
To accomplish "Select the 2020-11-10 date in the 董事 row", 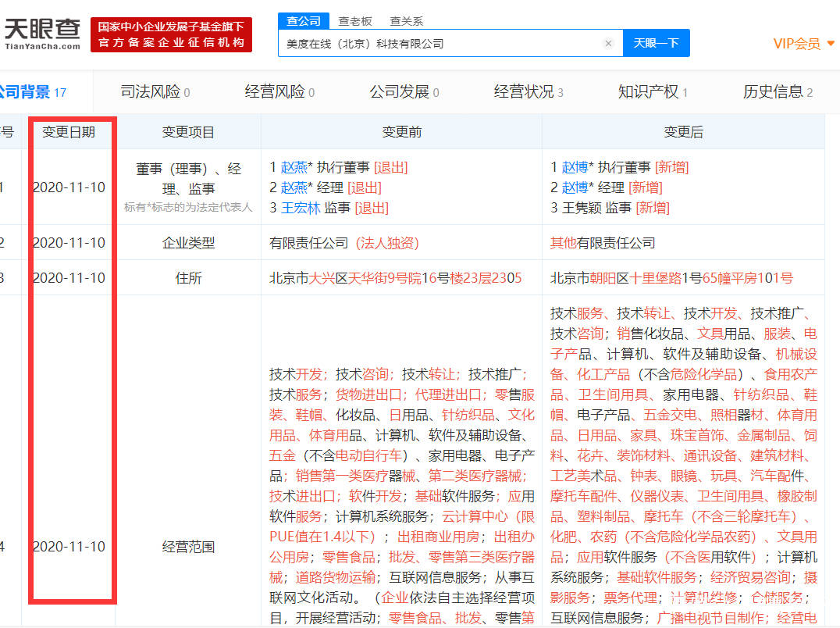I will (x=69, y=187).
